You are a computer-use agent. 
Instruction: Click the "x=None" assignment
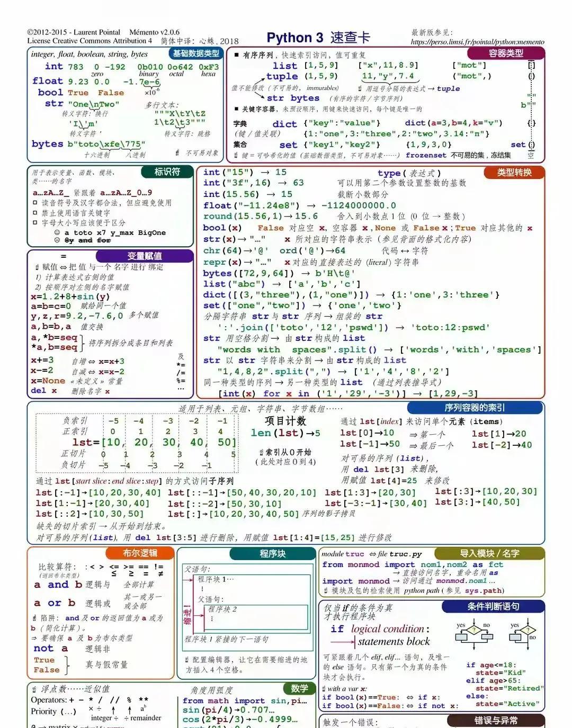[x=48, y=381]
